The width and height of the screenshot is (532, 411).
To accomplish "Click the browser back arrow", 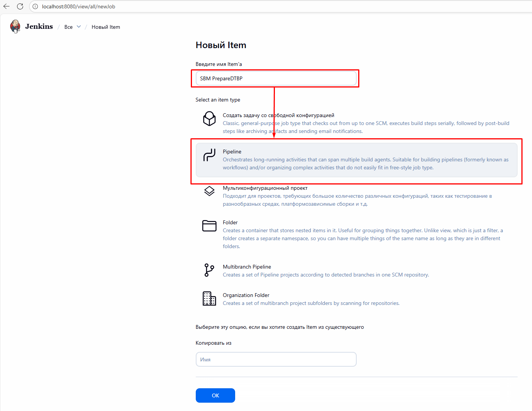I will click(6, 6).
